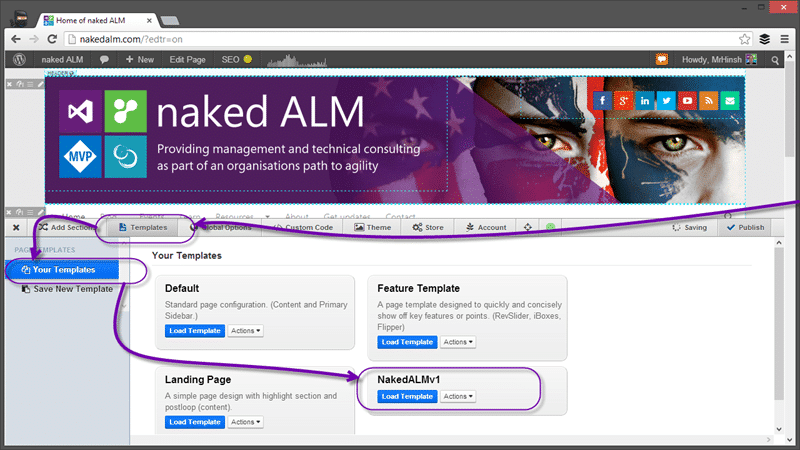Click the teal swirl logo tile

point(126,157)
